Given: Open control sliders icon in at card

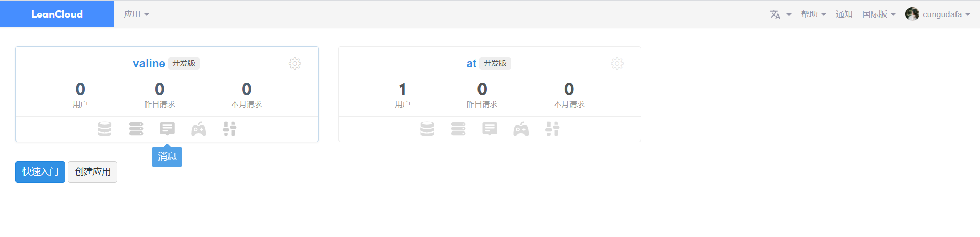Looking at the screenshot, I should [552, 129].
